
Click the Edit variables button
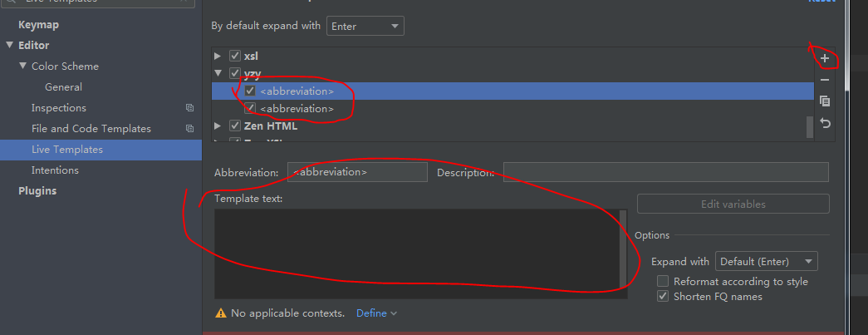[733, 204]
